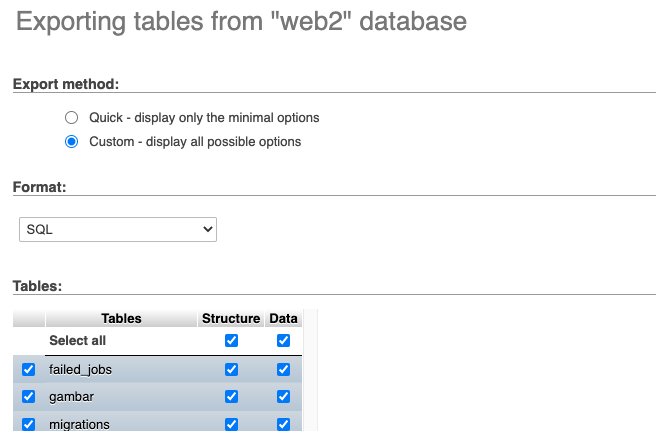The height and width of the screenshot is (431, 656).
Task: Open the SQL format dropdown
Action: pos(118,229)
